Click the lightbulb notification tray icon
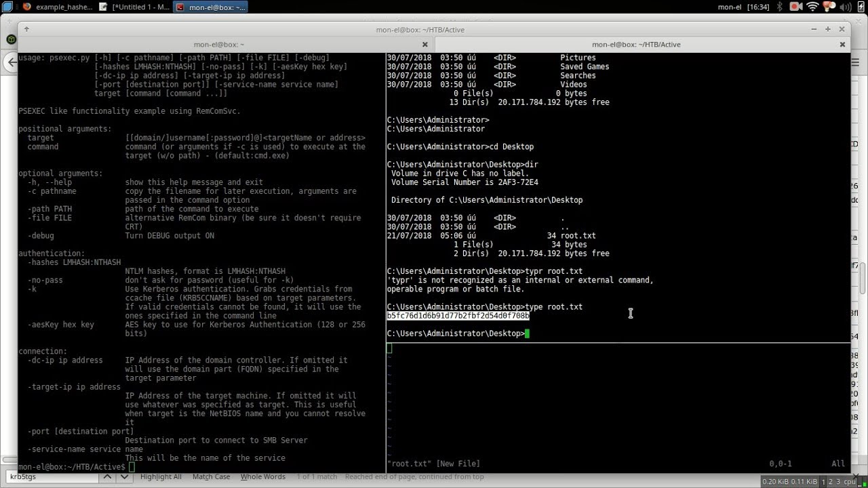868x488 pixels. [829, 7]
